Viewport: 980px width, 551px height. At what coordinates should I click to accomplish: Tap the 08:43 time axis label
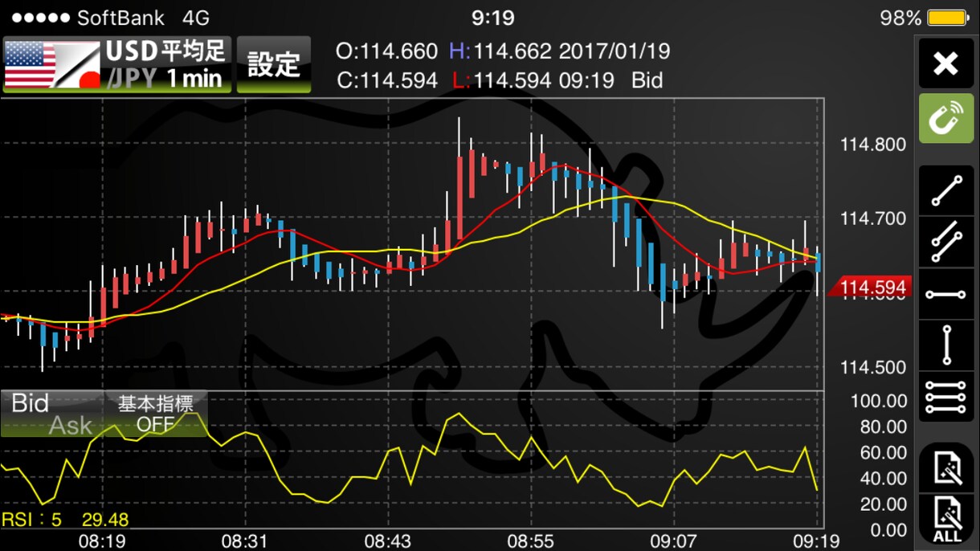(387, 541)
